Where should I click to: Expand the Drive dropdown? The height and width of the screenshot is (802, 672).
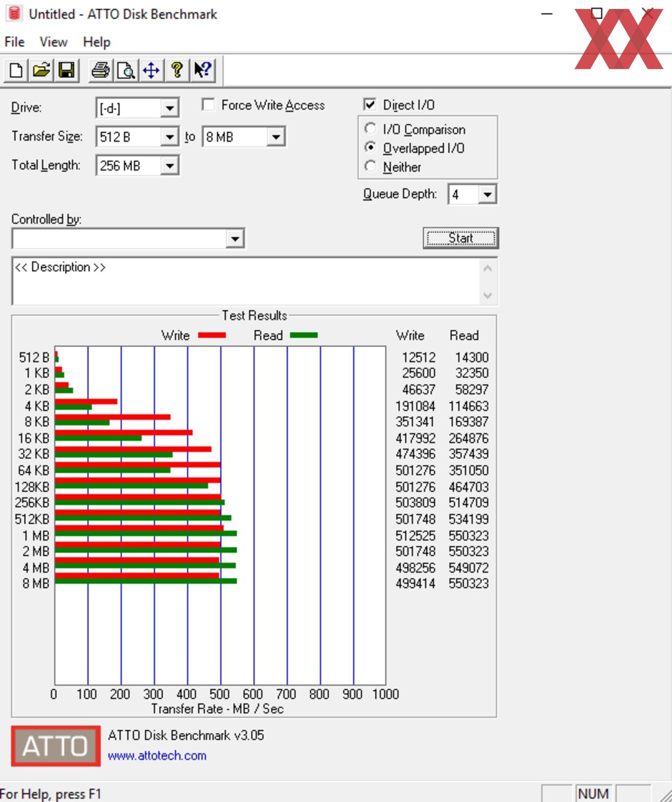click(169, 108)
